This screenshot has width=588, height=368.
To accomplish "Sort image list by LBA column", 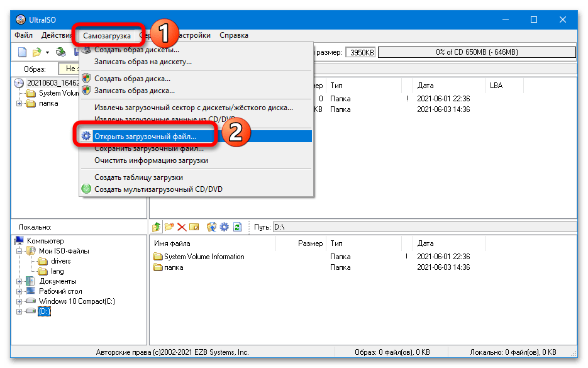I will tap(504, 86).
